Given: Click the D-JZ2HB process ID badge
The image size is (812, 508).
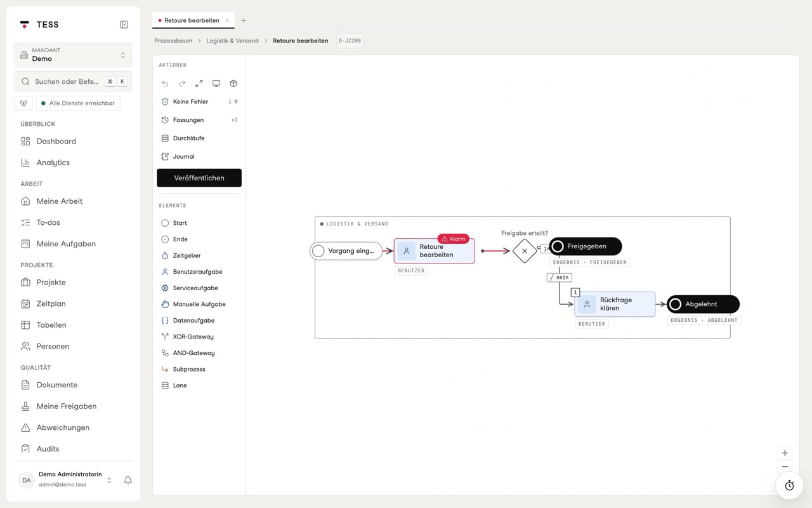Looking at the screenshot, I should (350, 41).
